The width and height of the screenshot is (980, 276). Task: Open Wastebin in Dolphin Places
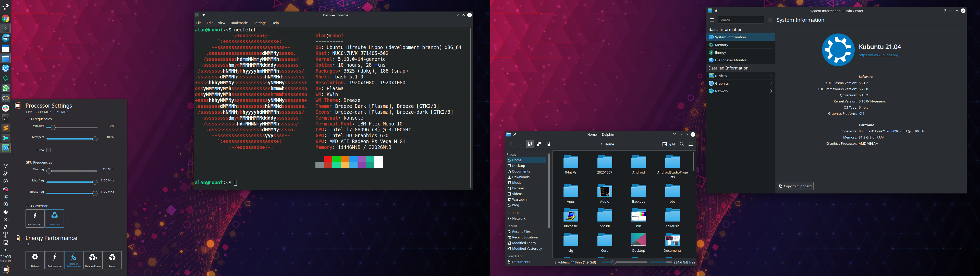pos(526,199)
